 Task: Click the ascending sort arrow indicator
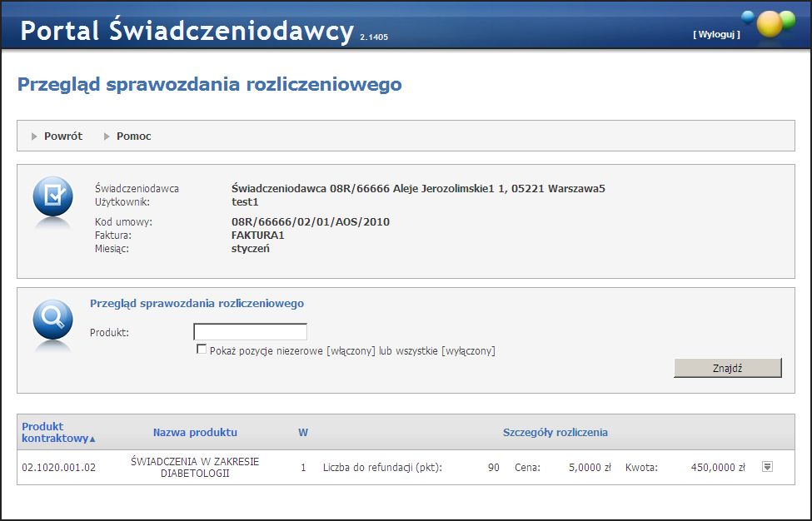pyautogui.click(x=92, y=439)
